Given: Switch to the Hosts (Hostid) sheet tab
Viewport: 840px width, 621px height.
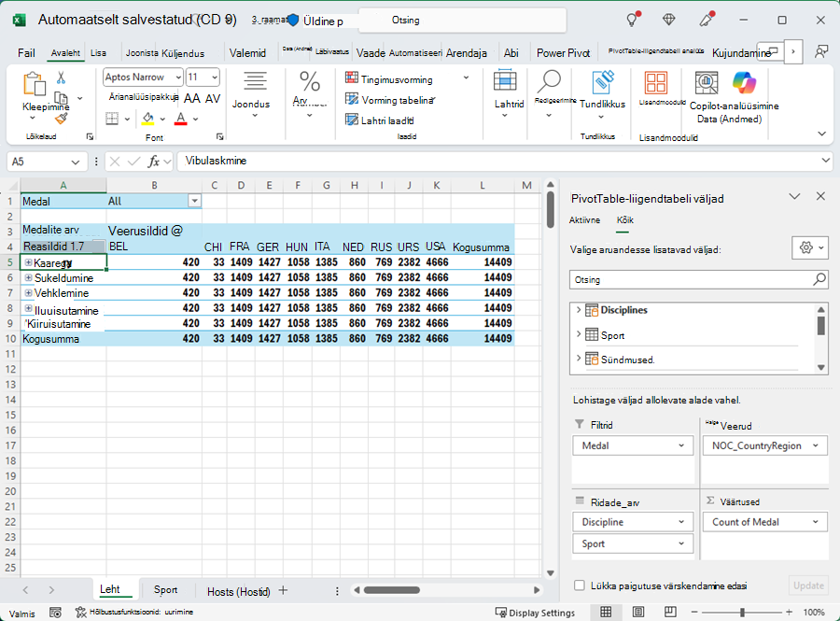Looking at the screenshot, I should point(238,591).
